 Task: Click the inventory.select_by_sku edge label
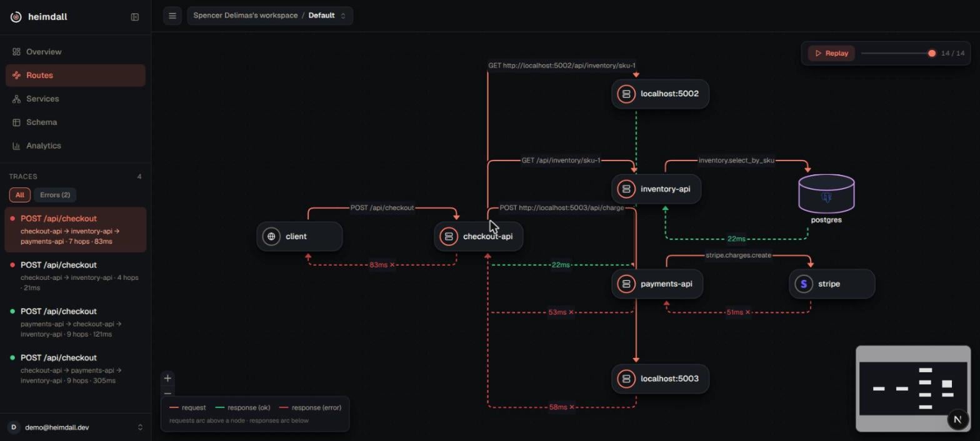pyautogui.click(x=736, y=161)
